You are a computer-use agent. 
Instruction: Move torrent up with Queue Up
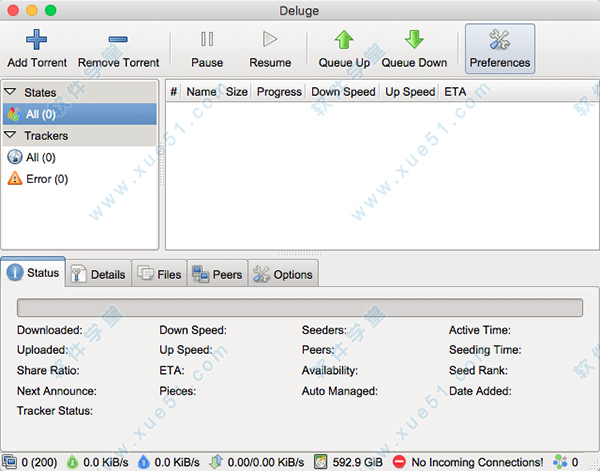point(344,49)
